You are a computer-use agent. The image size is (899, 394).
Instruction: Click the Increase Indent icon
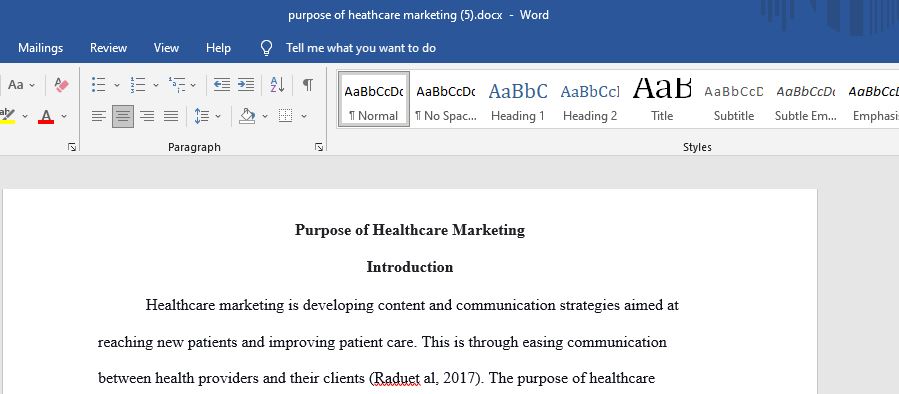246,85
